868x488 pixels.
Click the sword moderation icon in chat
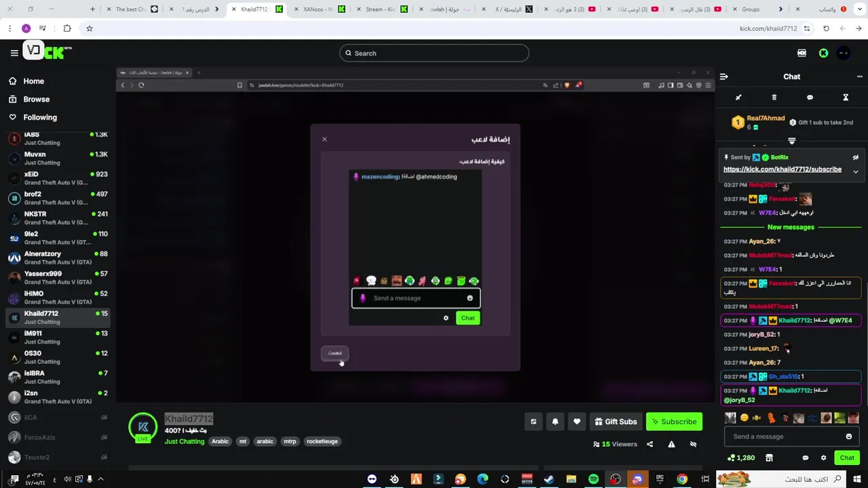pyautogui.click(x=738, y=98)
